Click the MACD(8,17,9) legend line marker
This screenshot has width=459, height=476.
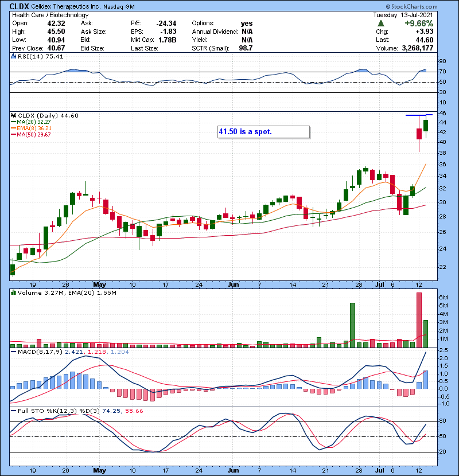13,351
